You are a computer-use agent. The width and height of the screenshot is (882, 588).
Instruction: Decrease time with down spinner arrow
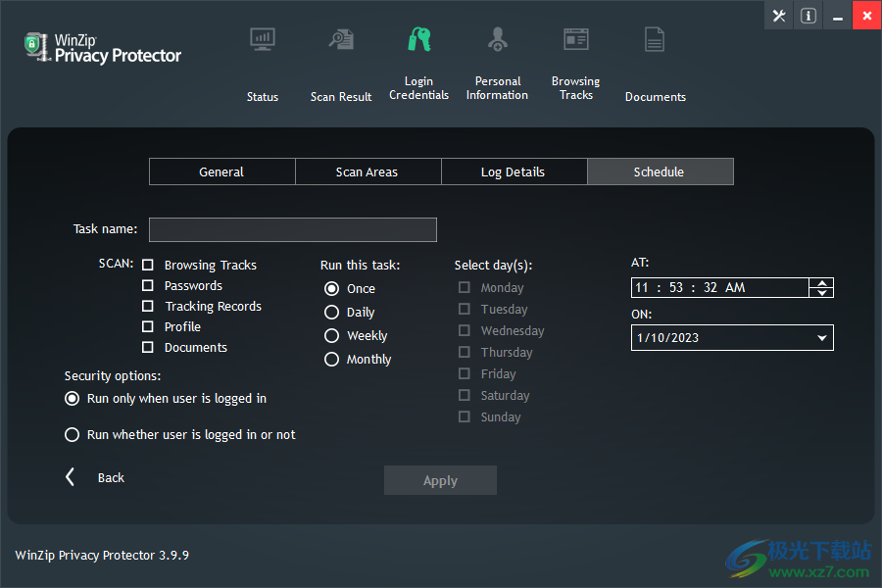click(x=822, y=293)
